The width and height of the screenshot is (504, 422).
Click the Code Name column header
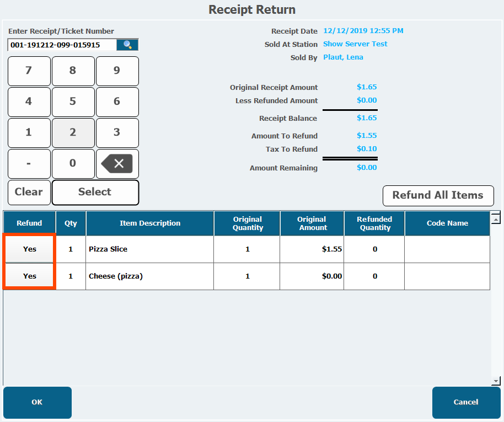coord(447,223)
